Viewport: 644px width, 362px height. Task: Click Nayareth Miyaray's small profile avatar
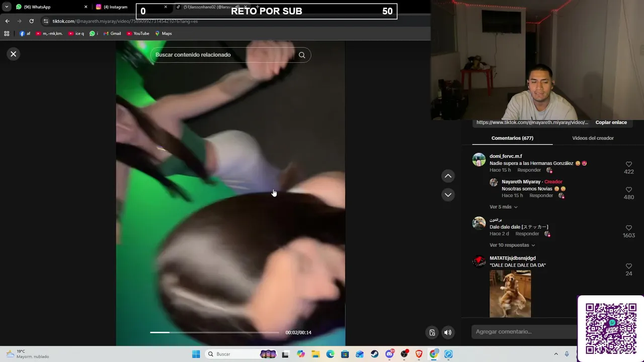pyautogui.click(x=494, y=183)
